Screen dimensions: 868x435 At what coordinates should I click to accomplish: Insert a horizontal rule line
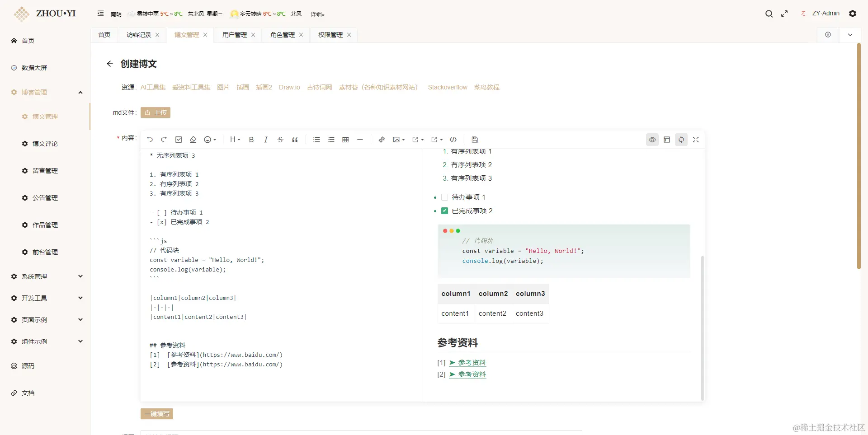point(360,140)
